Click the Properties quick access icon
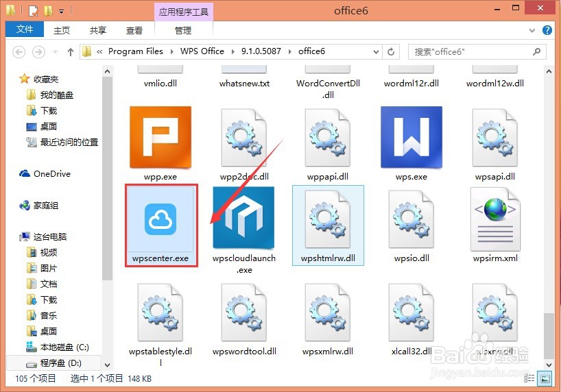 coord(34,11)
